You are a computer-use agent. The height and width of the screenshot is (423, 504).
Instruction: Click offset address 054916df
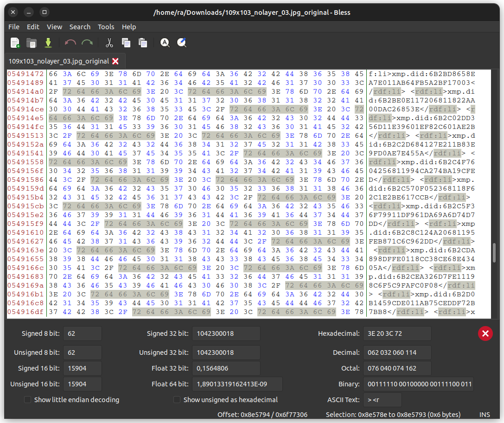[26, 312]
